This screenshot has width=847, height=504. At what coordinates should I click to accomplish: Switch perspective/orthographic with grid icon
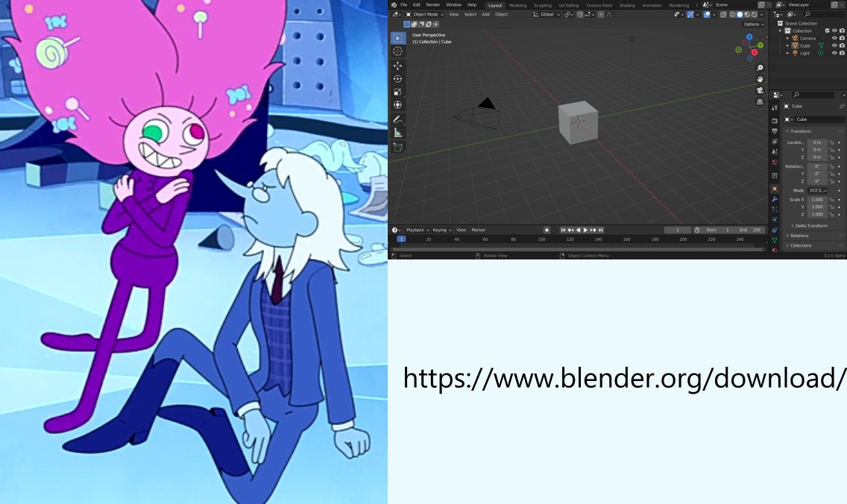click(x=760, y=101)
